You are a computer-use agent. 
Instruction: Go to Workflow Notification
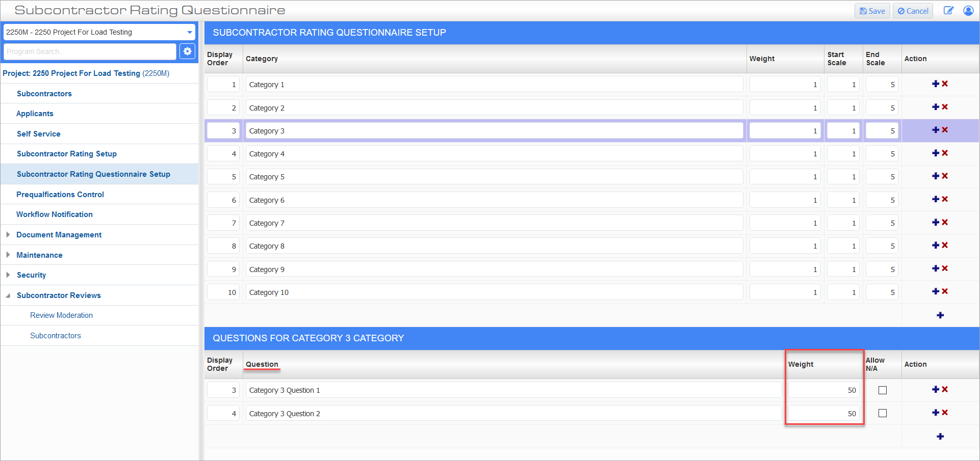tap(55, 214)
